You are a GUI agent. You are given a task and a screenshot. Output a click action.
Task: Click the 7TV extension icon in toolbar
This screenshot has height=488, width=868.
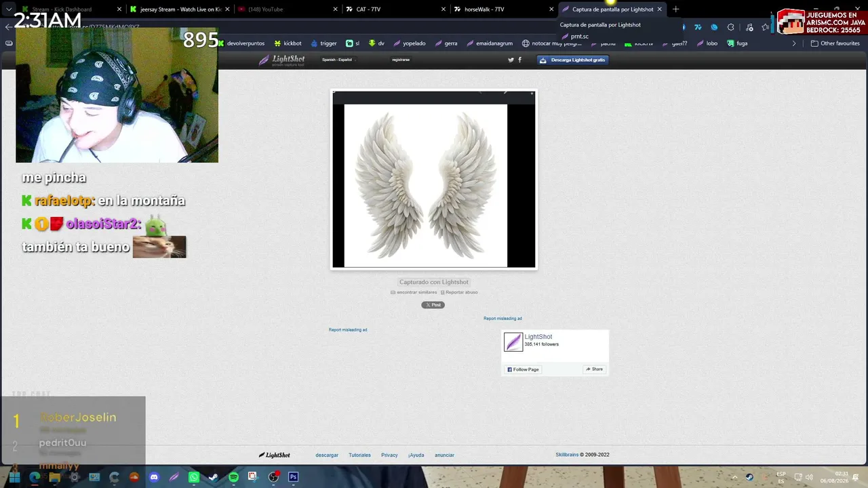coord(698,27)
